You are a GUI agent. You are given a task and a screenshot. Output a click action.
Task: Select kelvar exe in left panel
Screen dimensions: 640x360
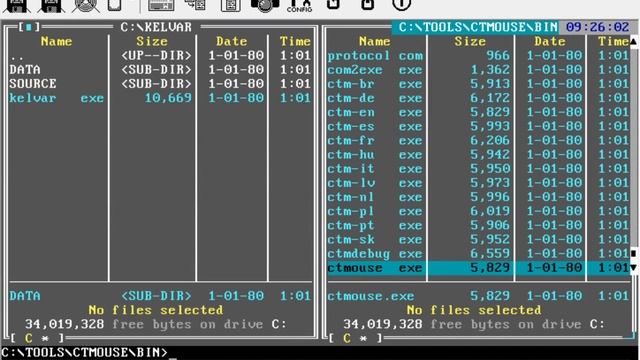coord(160,98)
